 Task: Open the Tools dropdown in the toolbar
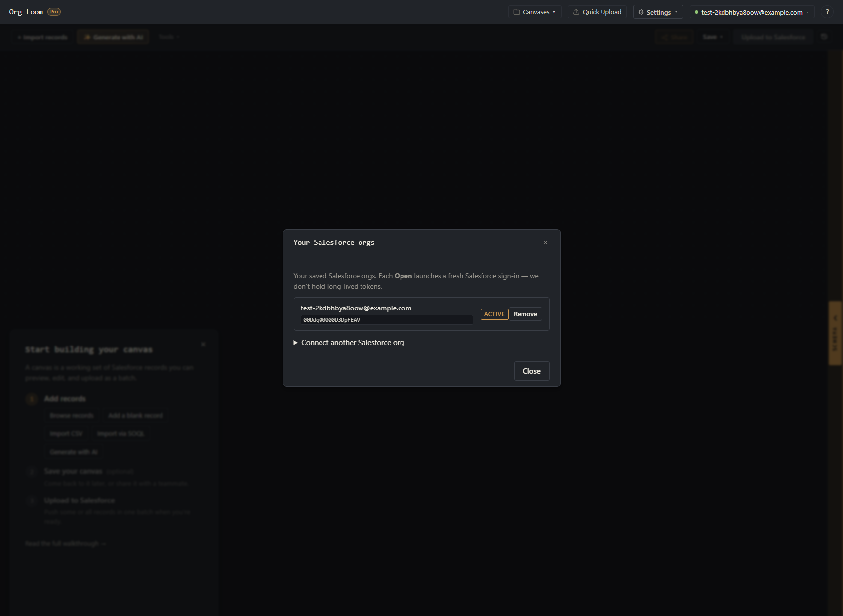tap(168, 37)
